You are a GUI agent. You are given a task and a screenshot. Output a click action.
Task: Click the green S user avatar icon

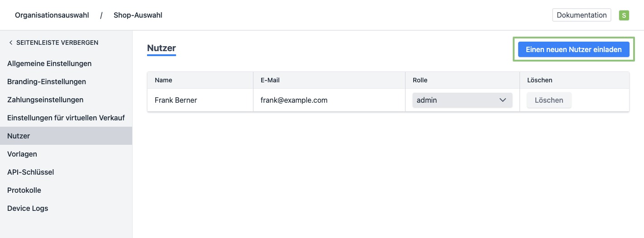tap(624, 15)
